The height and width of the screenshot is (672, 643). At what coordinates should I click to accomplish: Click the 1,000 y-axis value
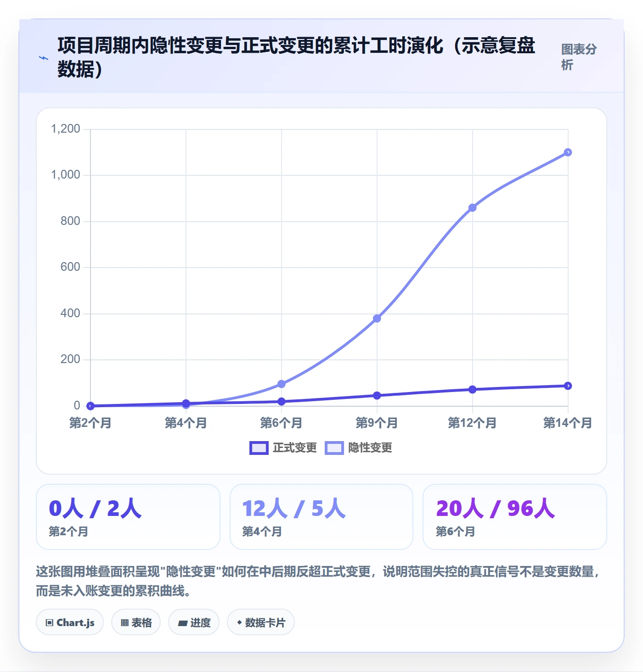coord(66,175)
